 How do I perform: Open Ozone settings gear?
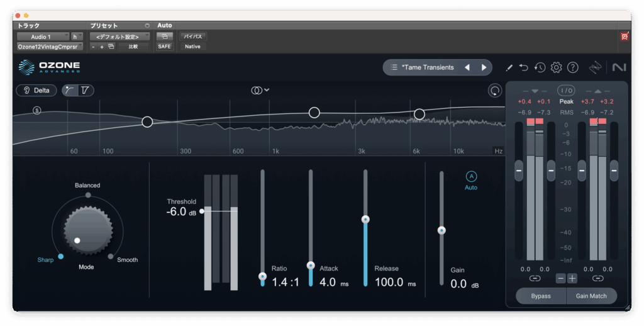(x=556, y=67)
